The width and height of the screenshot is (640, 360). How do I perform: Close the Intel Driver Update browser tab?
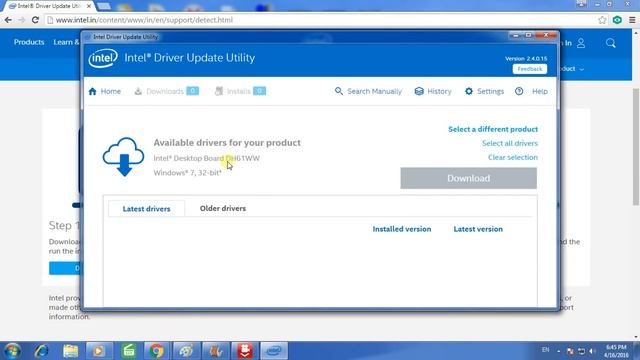click(x=89, y=6)
